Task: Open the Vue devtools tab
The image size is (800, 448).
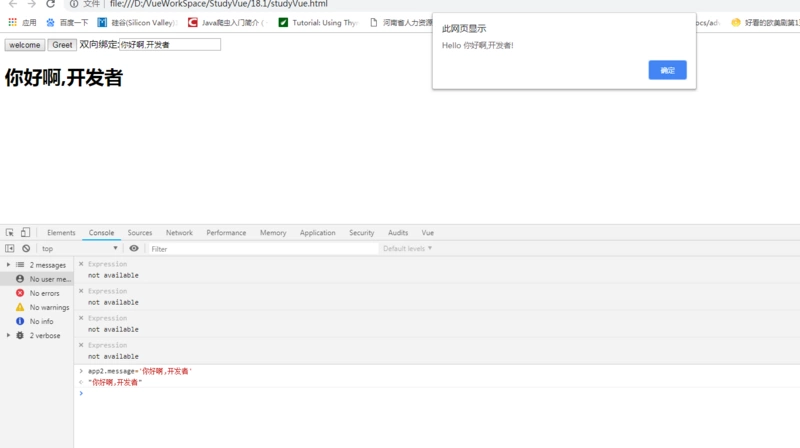Action: point(427,233)
